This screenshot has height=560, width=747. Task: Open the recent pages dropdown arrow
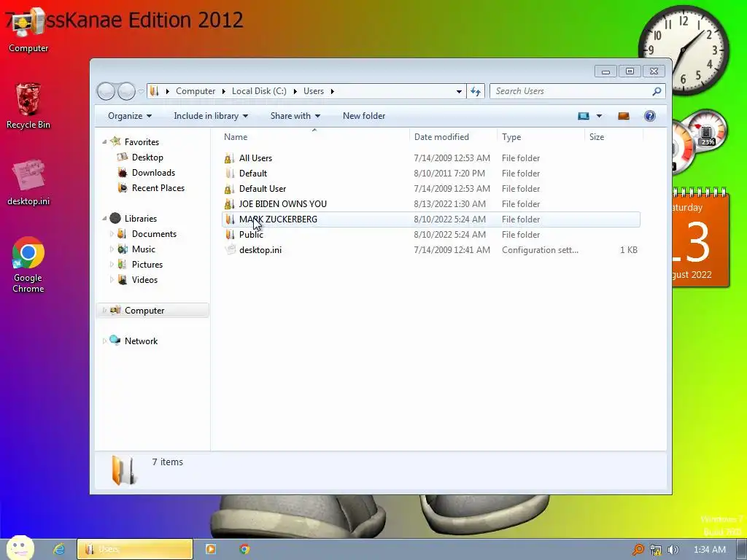pos(141,91)
